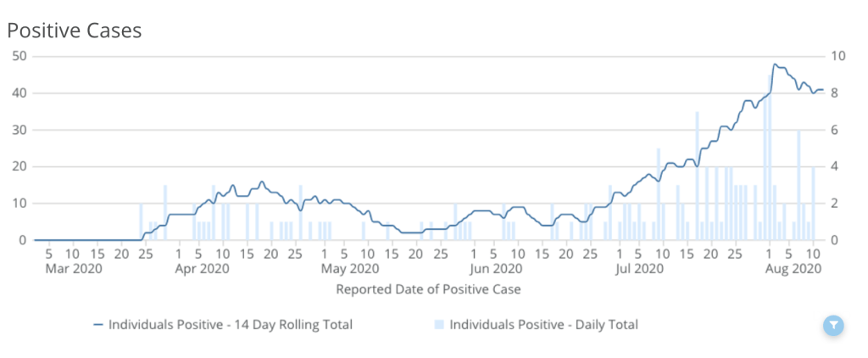
Task: Select the Mar 2020 month label
Action: pos(74,270)
